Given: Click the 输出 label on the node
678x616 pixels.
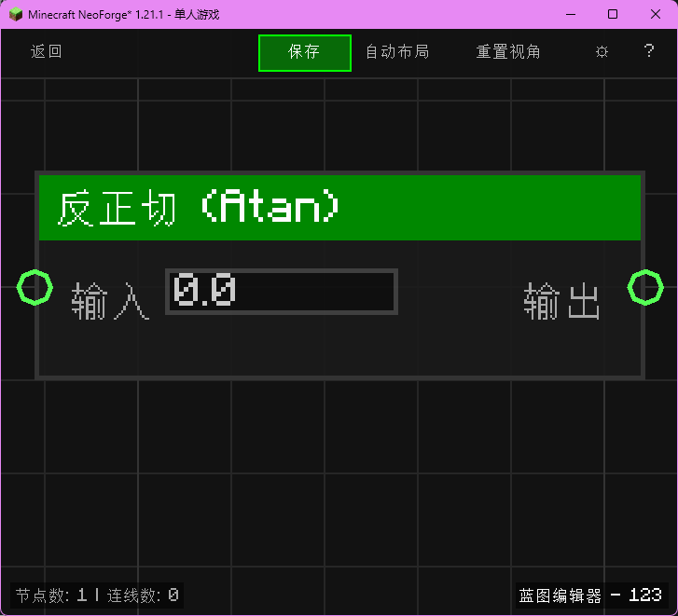Looking at the screenshot, I should pos(561,303).
